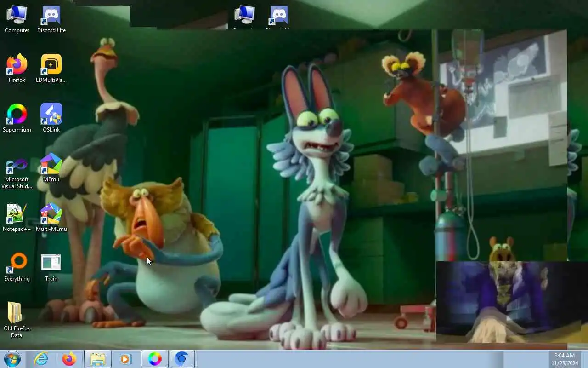Launch Internet Explorer from taskbar
Image resolution: width=588 pixels, height=368 pixels.
(x=41, y=359)
